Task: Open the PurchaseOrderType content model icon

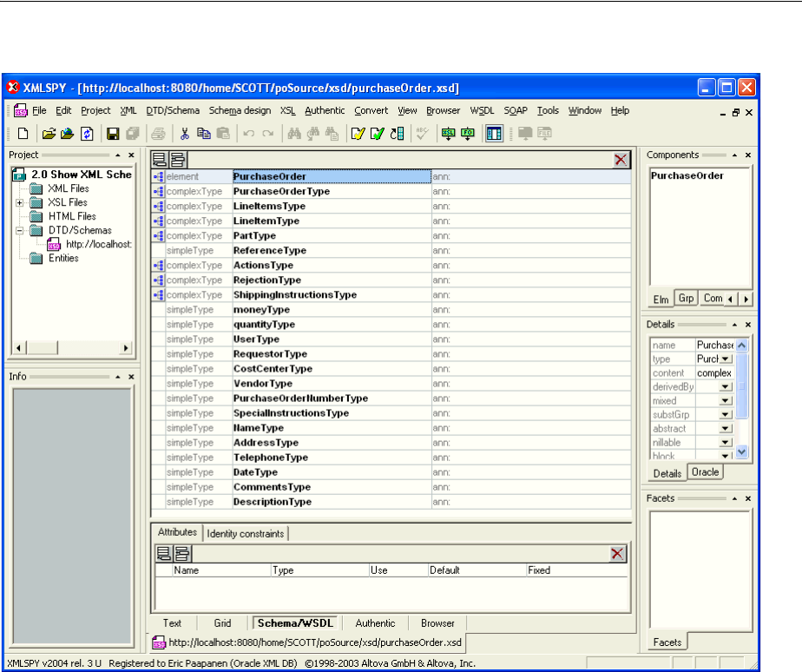Action: pos(158,191)
